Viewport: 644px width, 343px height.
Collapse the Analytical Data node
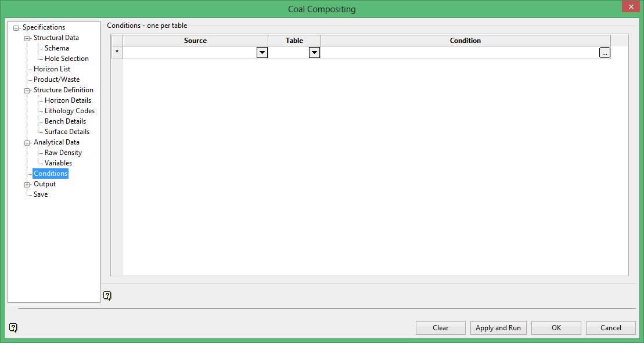coord(27,143)
